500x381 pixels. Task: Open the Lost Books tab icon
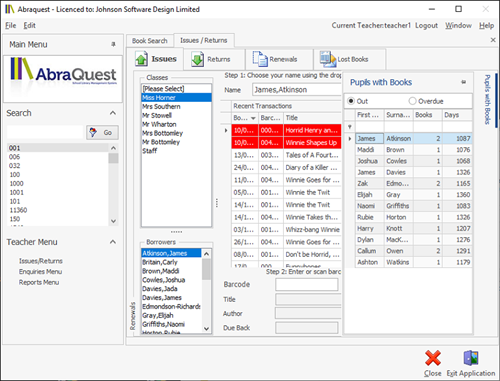(328, 59)
